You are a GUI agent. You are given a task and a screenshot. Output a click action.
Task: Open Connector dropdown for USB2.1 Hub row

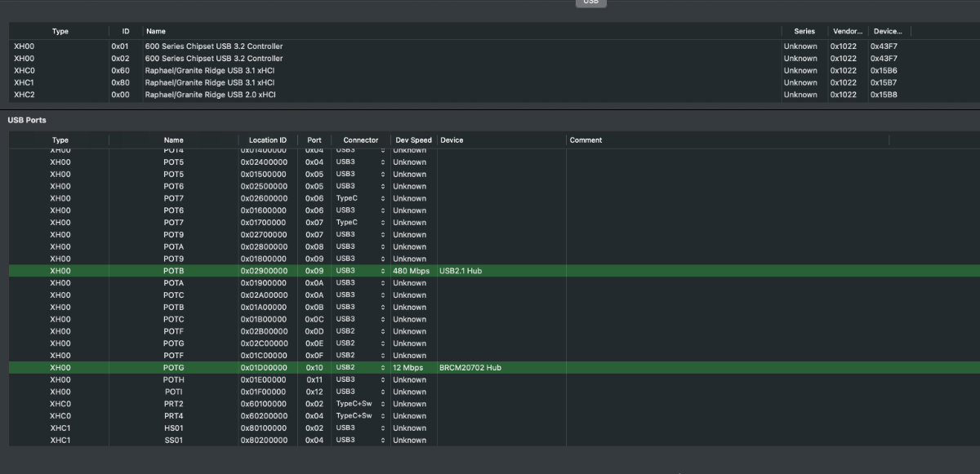[360, 271]
